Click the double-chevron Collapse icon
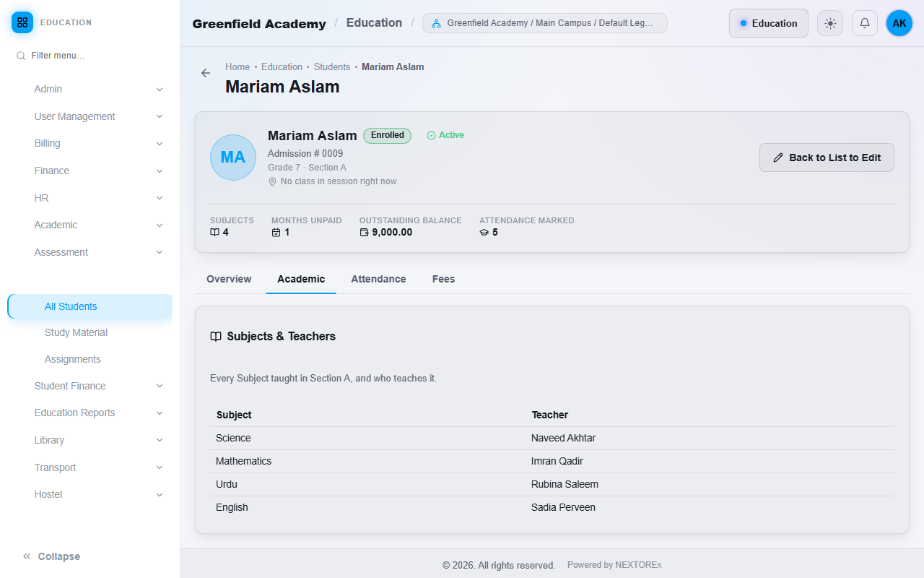 [27, 556]
